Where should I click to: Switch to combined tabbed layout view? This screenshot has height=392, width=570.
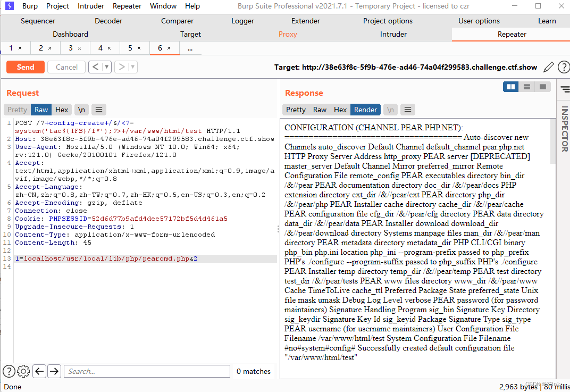click(543, 87)
